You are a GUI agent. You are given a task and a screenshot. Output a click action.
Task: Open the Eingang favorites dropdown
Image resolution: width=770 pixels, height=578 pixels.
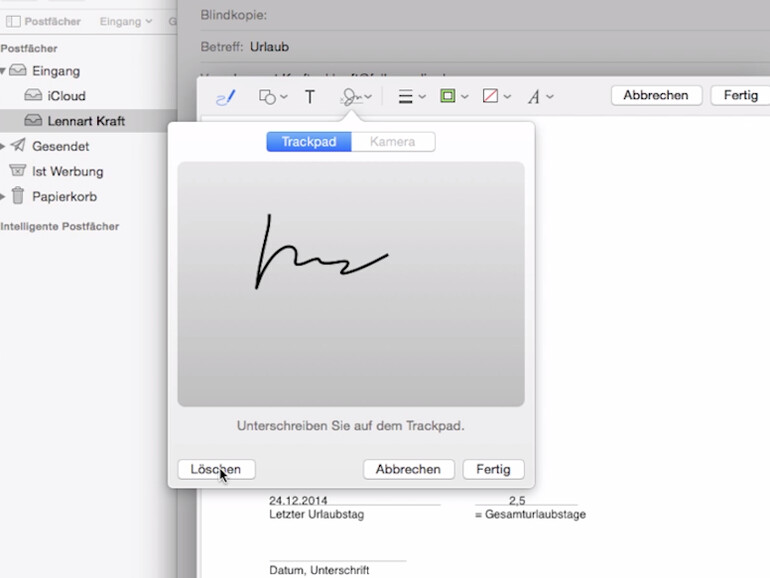point(126,22)
